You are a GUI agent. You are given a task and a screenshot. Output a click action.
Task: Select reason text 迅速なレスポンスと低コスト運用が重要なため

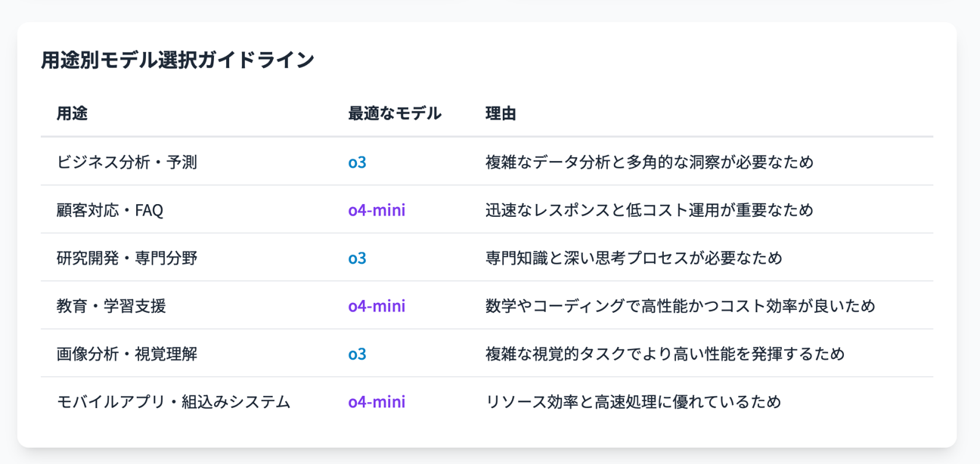tap(649, 210)
